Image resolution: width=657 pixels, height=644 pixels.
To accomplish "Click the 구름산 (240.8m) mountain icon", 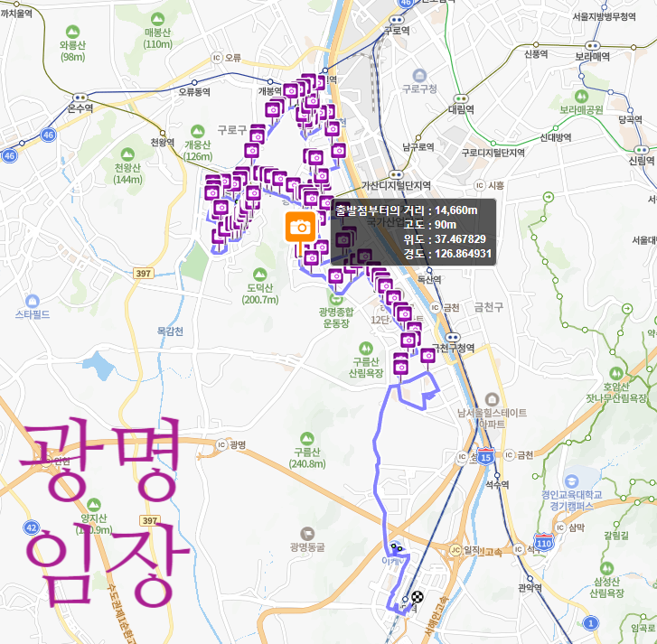I will 307,439.
